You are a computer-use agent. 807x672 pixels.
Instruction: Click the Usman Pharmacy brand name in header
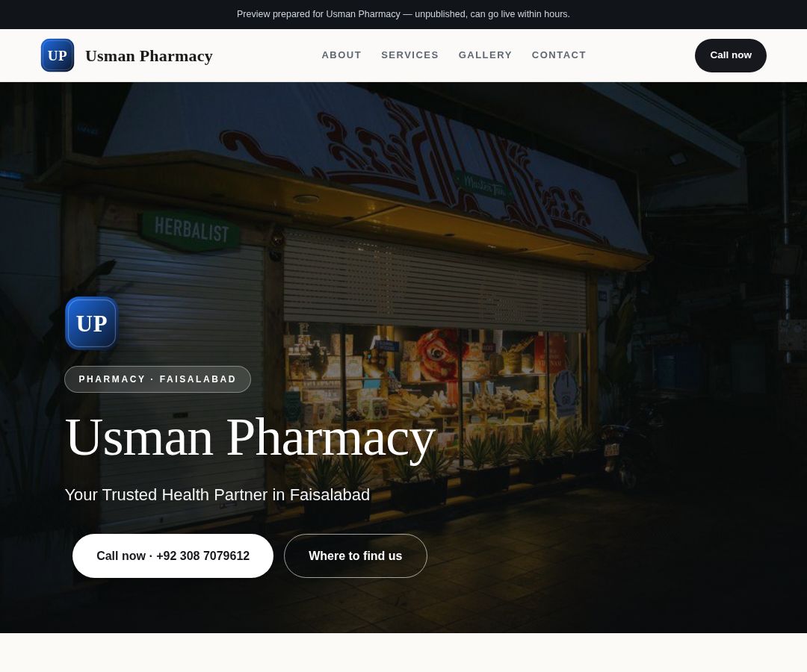[x=149, y=55]
